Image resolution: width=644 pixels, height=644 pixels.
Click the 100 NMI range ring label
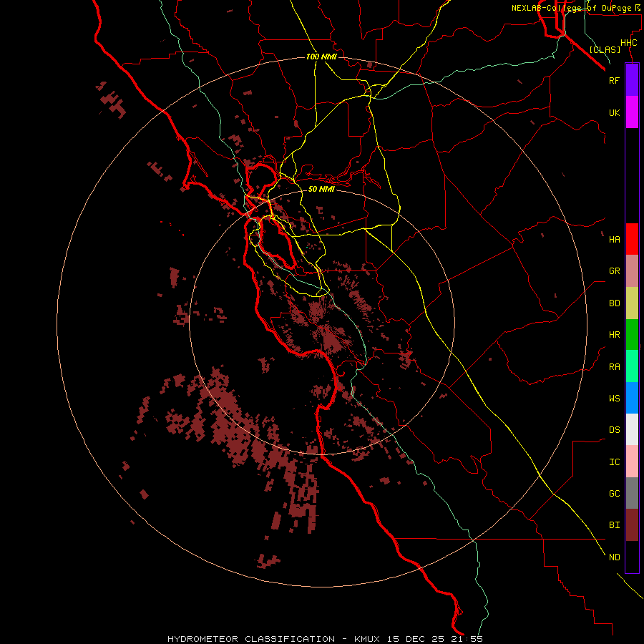pyautogui.click(x=321, y=57)
